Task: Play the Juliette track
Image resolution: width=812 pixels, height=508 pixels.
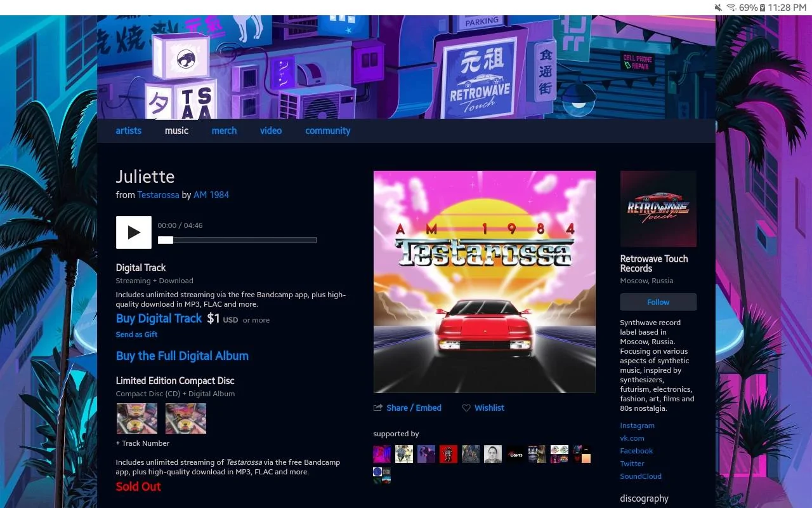Action: tap(134, 232)
